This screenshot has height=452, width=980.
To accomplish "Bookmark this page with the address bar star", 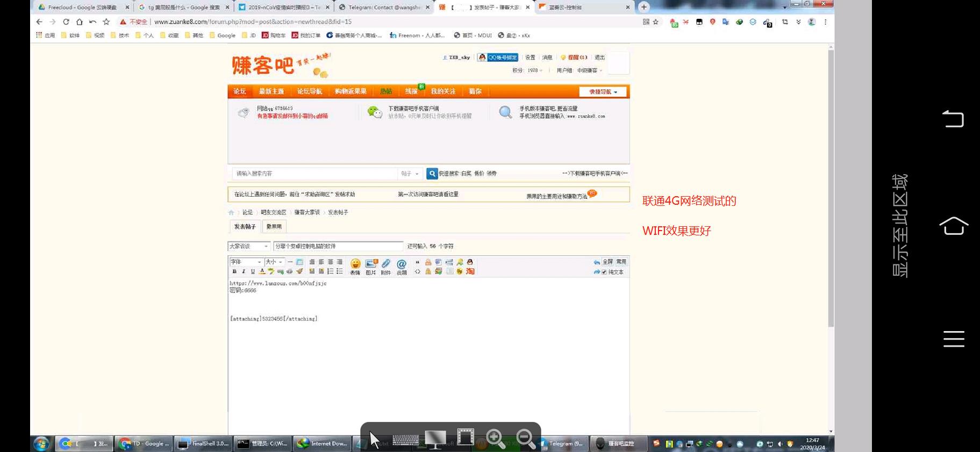I will (655, 22).
